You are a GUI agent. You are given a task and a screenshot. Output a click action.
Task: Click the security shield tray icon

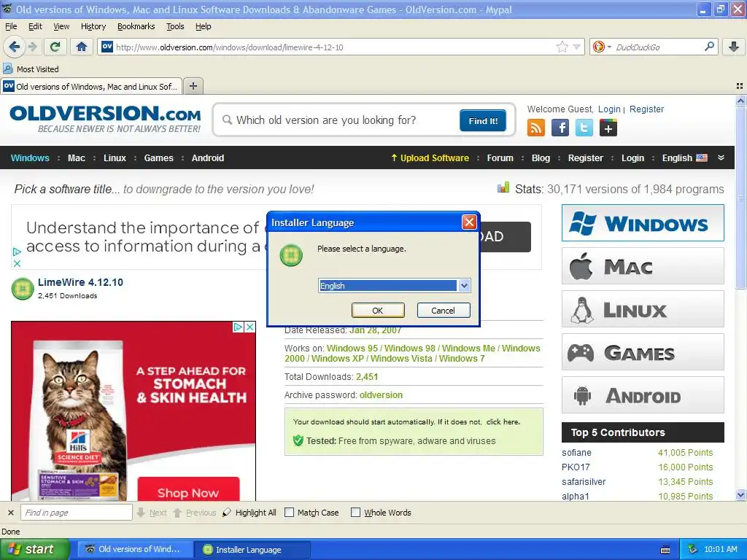[x=693, y=549]
